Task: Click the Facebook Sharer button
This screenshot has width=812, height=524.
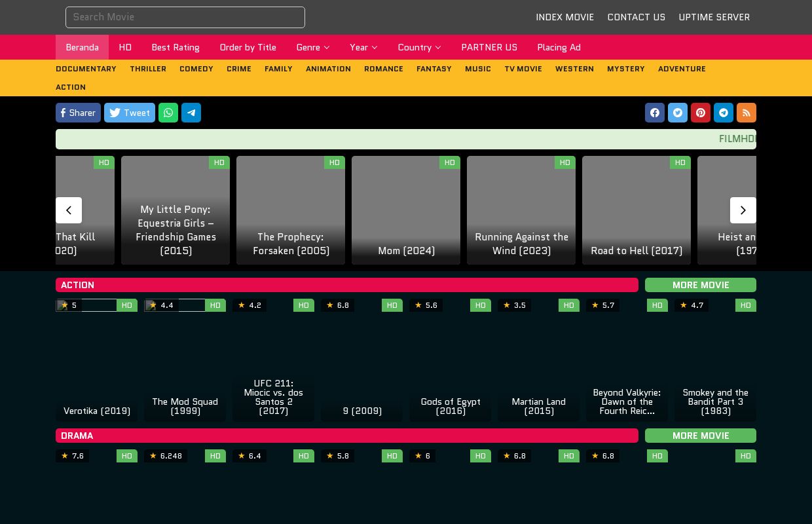Action: click(x=78, y=113)
